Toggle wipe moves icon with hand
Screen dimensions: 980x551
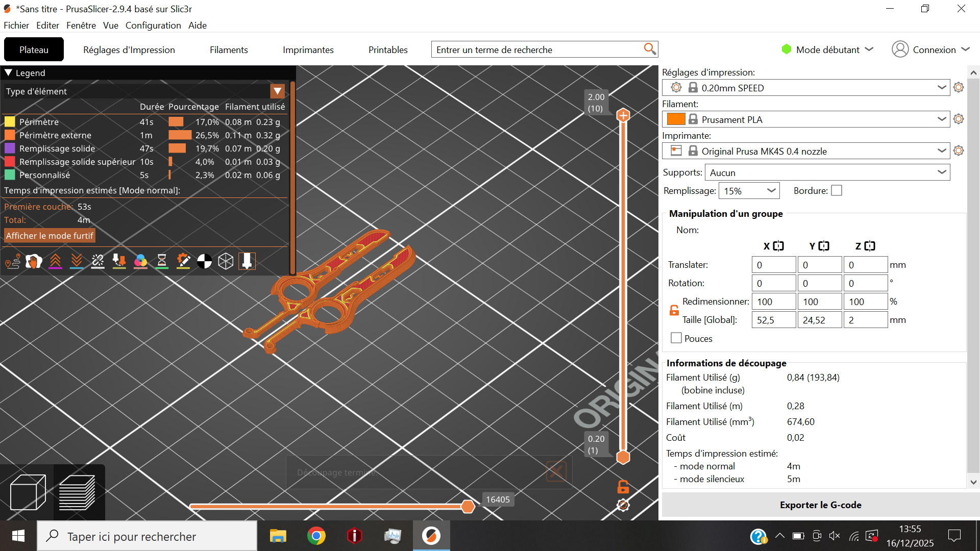[x=34, y=262]
